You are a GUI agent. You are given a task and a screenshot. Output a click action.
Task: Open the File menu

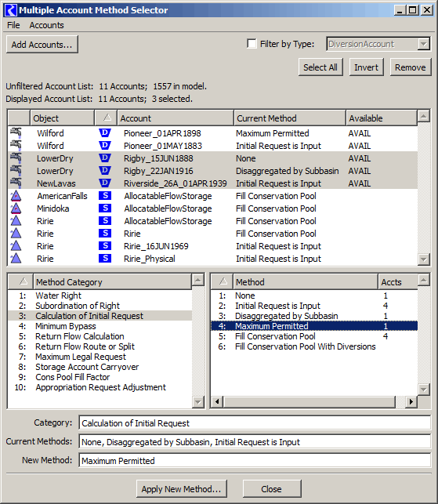coord(13,25)
